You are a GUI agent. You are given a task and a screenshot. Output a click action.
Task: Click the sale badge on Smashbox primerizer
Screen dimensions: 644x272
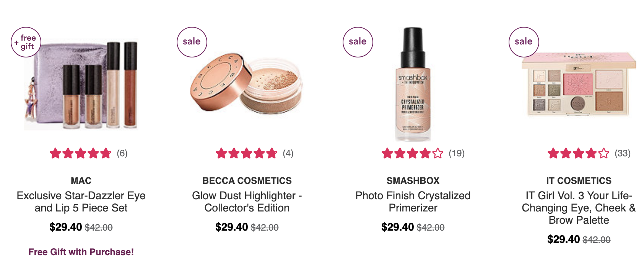click(x=358, y=42)
